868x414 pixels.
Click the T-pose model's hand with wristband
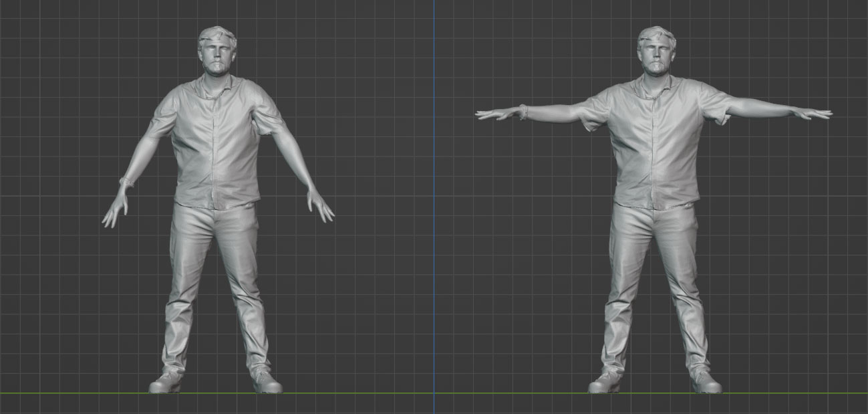(x=496, y=114)
